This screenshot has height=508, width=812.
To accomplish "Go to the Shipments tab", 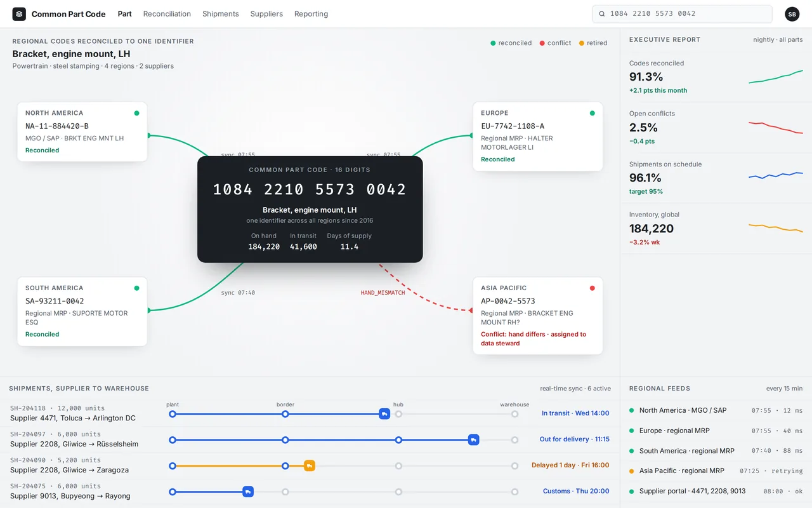I will 221,14.
